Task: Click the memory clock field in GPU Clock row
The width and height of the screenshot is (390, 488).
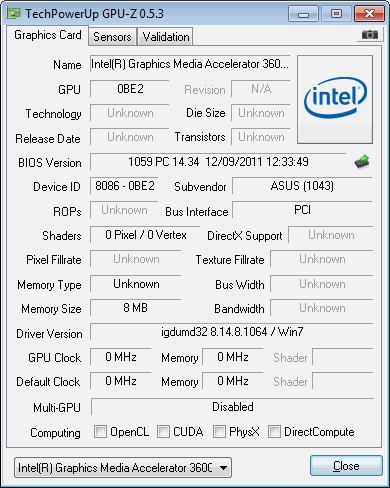Action: click(233, 357)
